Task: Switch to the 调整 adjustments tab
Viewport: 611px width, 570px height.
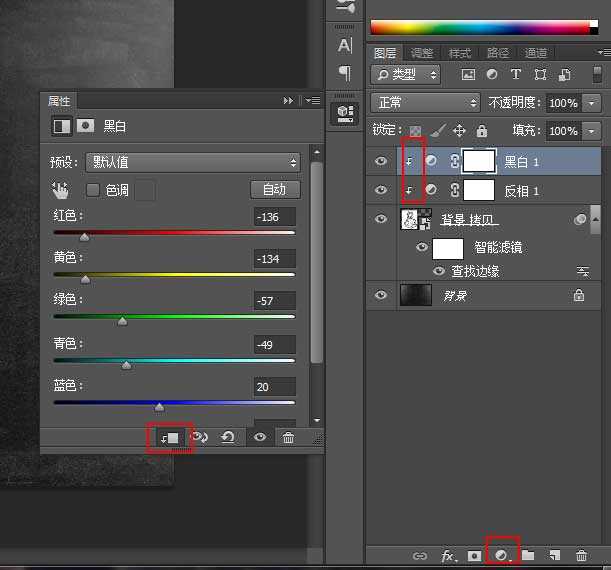Action: [422, 53]
